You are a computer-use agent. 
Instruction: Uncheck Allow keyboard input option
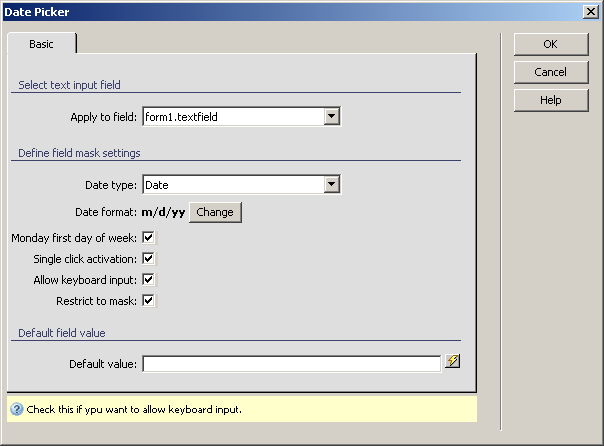point(148,280)
